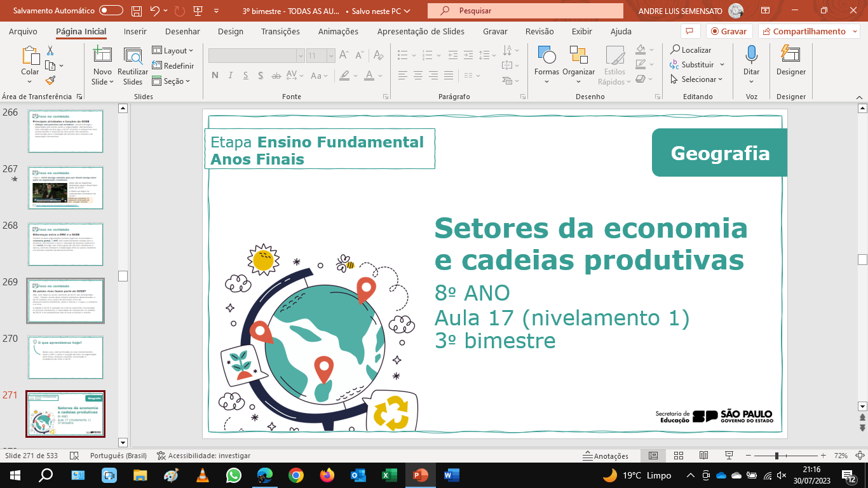Select slide 270 thumbnail
Screen dimensions: 868x488
click(65, 358)
